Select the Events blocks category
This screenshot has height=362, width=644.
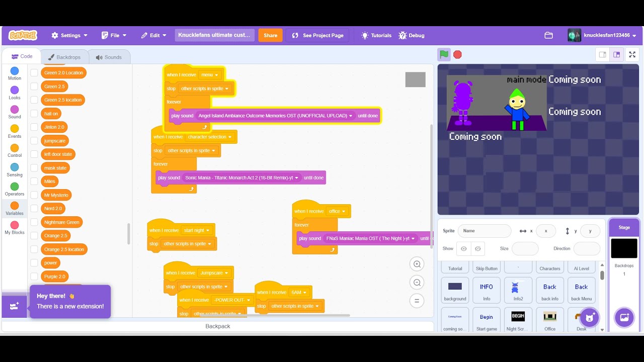pyautogui.click(x=15, y=131)
